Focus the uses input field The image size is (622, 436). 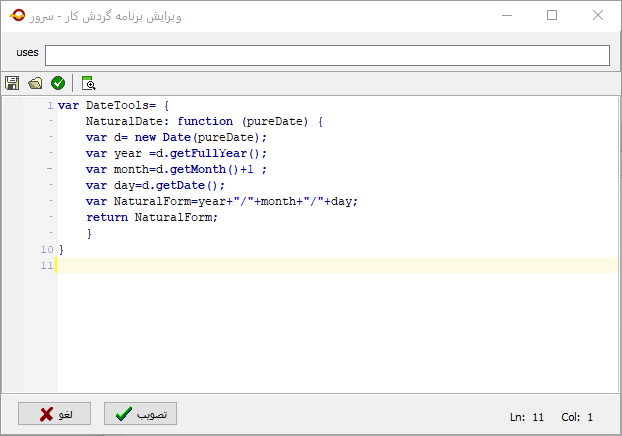tap(326, 55)
